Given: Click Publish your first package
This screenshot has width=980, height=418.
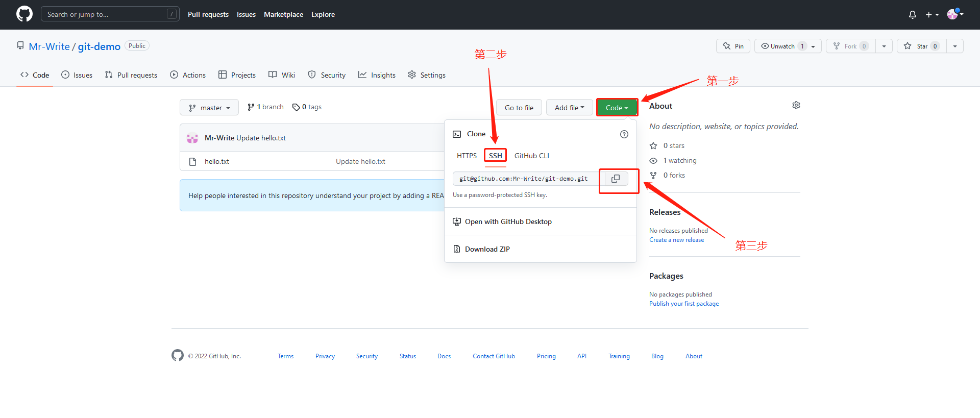Looking at the screenshot, I should (684, 304).
